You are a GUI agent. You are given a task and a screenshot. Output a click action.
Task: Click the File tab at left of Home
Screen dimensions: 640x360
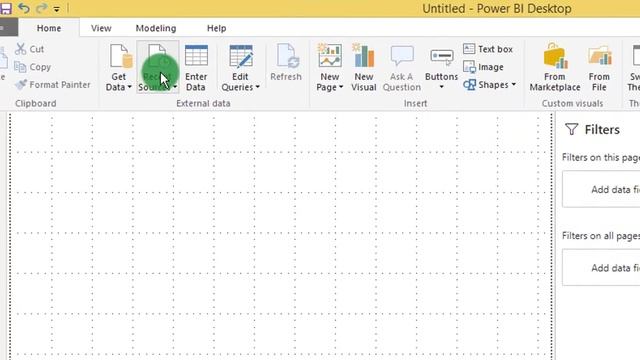9,28
